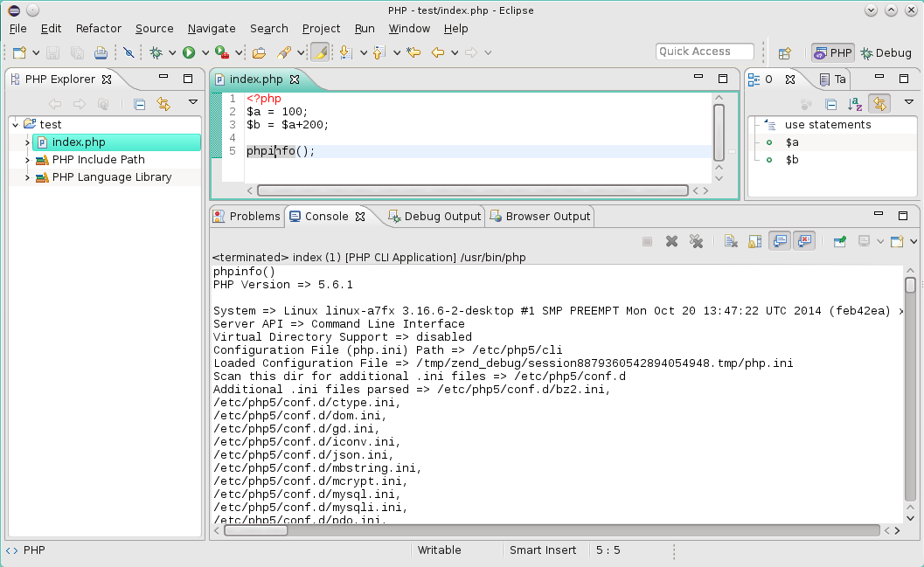Viewport: 924px width, 567px height.
Task: Expand the PHP Include Path node
Action: click(x=27, y=160)
